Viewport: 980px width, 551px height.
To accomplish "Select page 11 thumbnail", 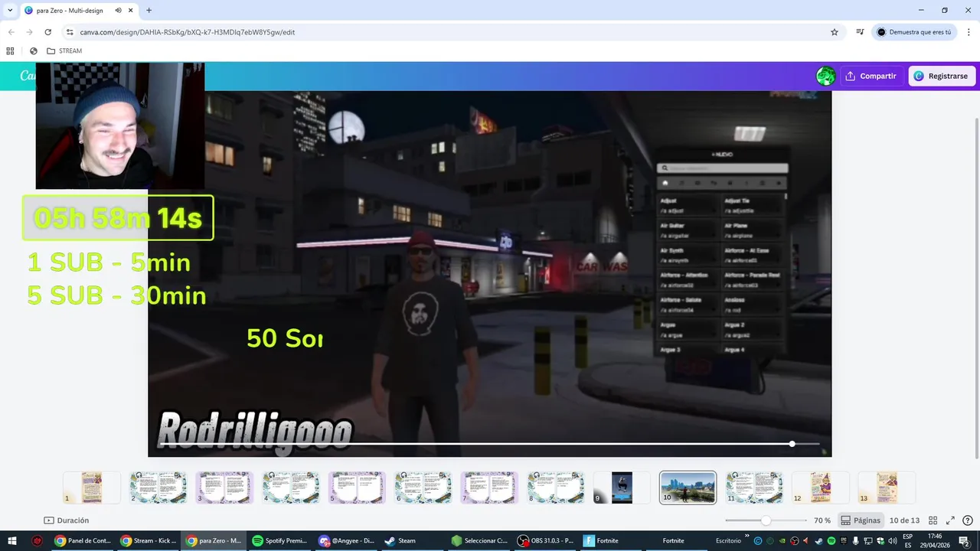I will 754,487.
